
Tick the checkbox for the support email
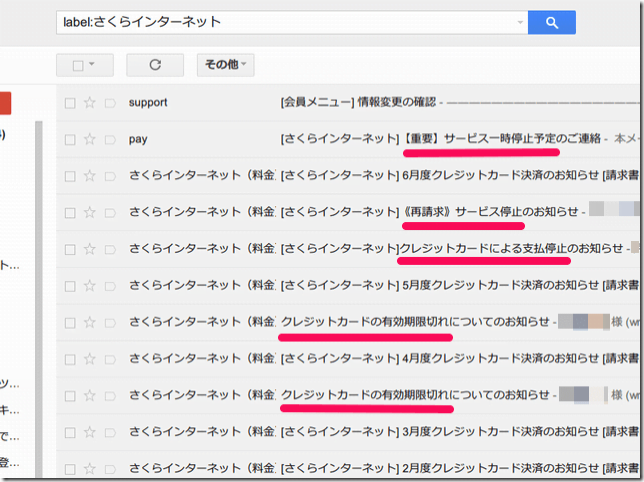point(70,103)
